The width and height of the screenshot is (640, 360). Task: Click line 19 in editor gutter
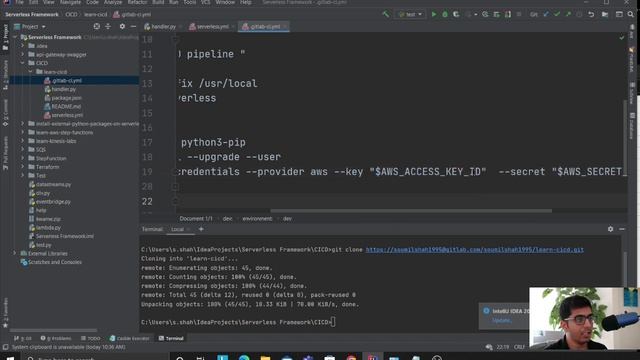coord(147,172)
